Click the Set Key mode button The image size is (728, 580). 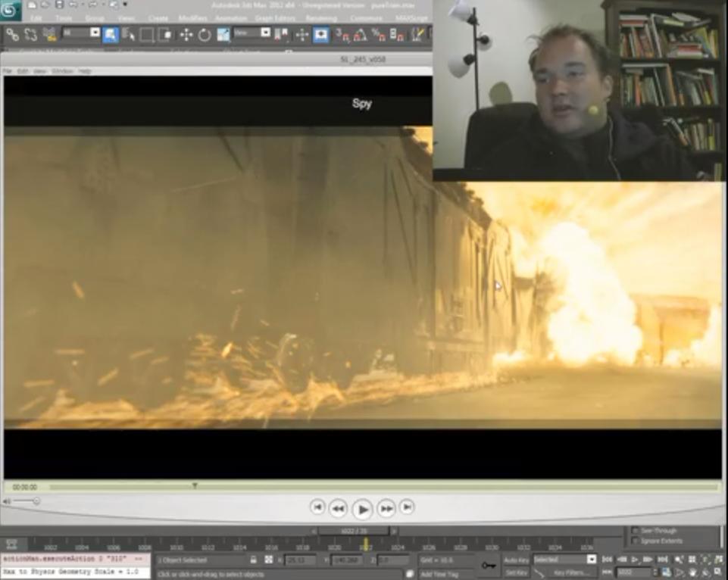point(517,572)
